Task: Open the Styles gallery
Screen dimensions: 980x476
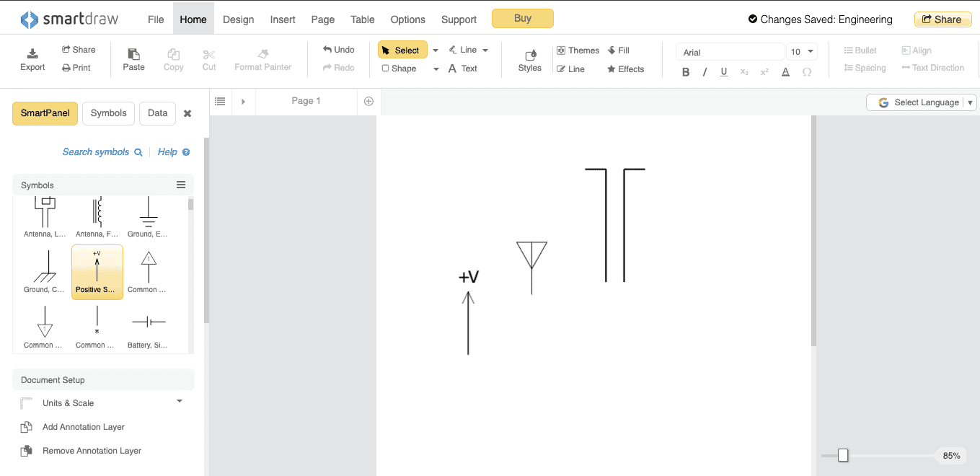Action: click(x=529, y=60)
